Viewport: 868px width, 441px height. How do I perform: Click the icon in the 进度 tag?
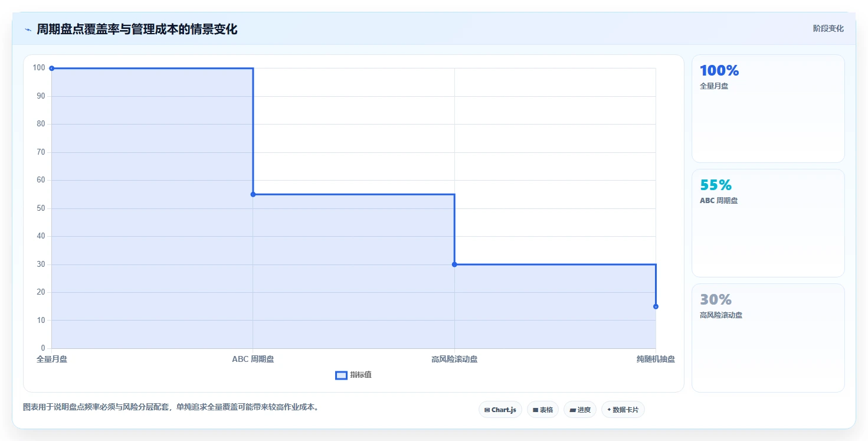click(x=572, y=410)
